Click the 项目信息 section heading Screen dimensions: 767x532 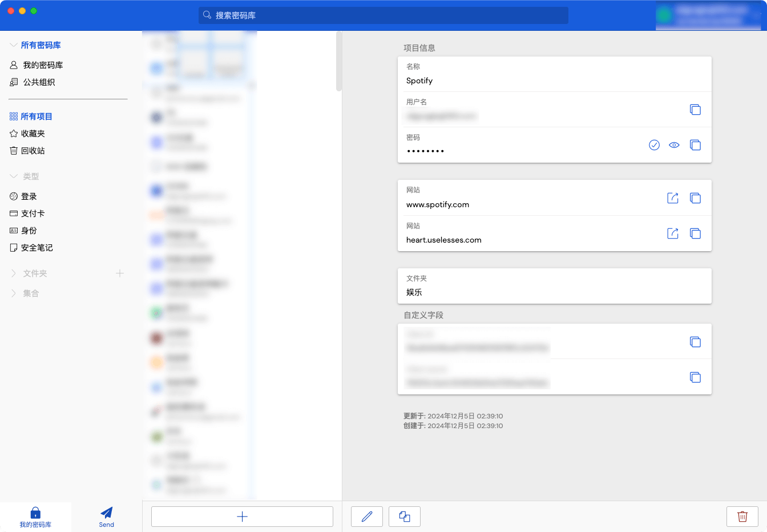tap(419, 48)
